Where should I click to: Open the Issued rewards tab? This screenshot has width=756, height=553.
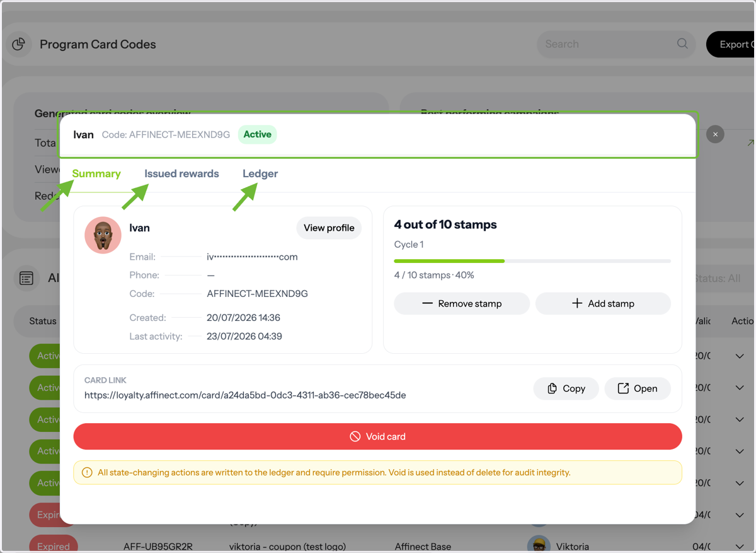181,173
